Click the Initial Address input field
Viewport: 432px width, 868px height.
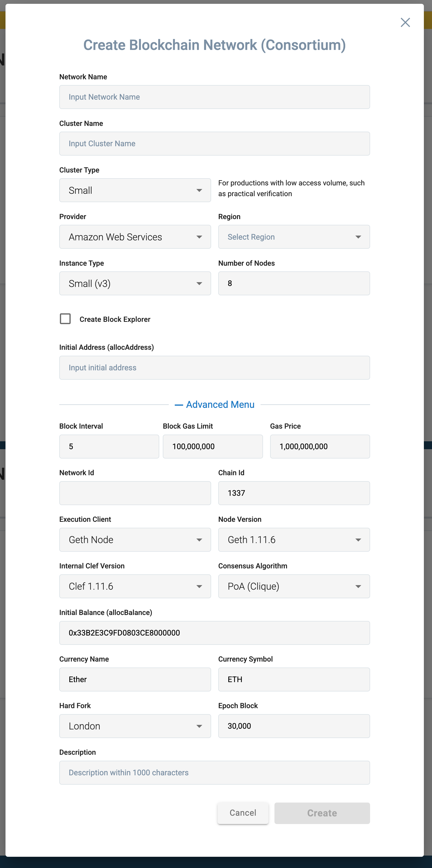[214, 368]
